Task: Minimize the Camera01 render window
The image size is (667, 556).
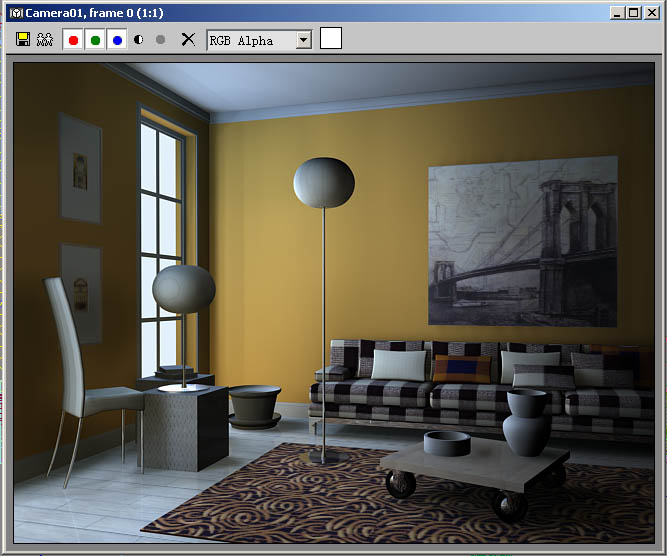Action: (617, 13)
